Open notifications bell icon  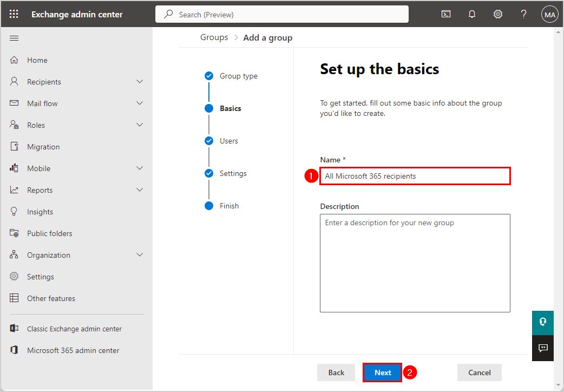point(472,15)
